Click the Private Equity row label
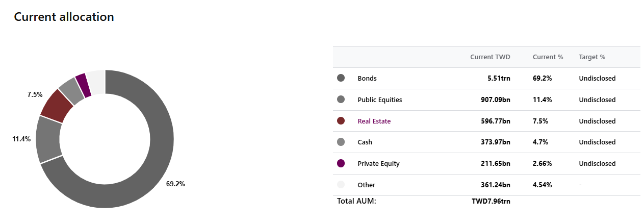This screenshot has width=644, height=223. pyautogui.click(x=379, y=164)
